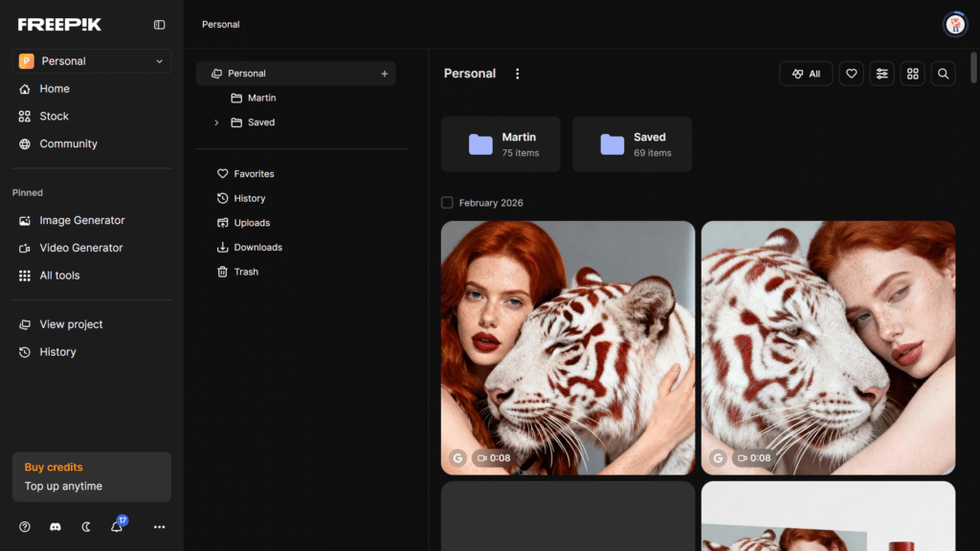Open the Martin folder card
The height and width of the screenshot is (551, 980).
coord(501,144)
